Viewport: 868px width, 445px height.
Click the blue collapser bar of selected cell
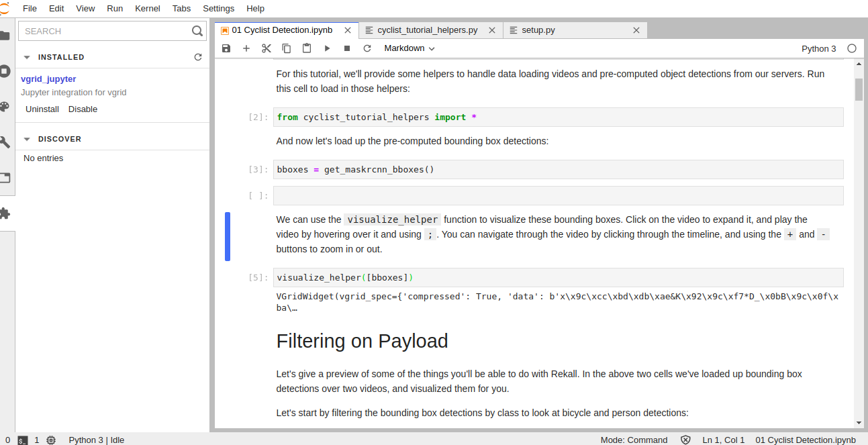pos(228,236)
